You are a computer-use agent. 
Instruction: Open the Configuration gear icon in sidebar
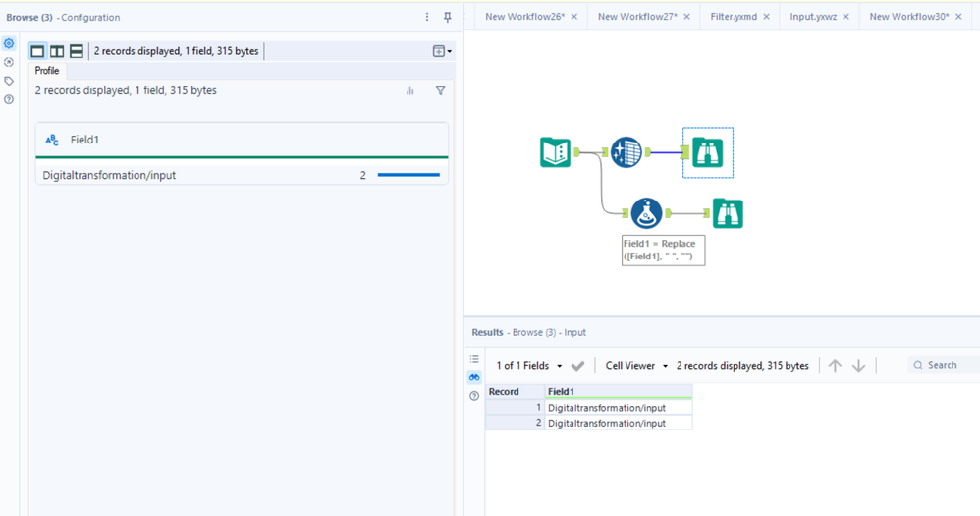pos(9,43)
